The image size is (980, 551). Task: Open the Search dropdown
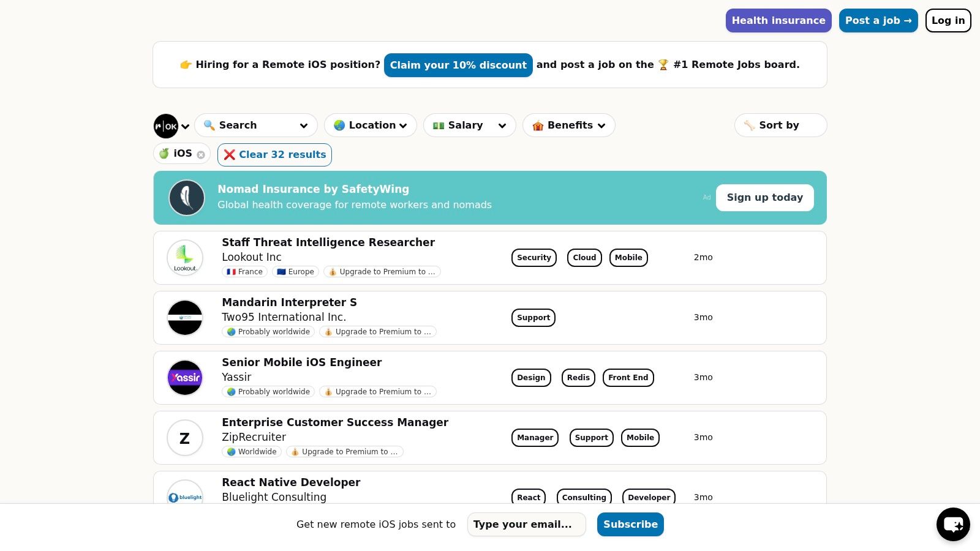pos(256,126)
